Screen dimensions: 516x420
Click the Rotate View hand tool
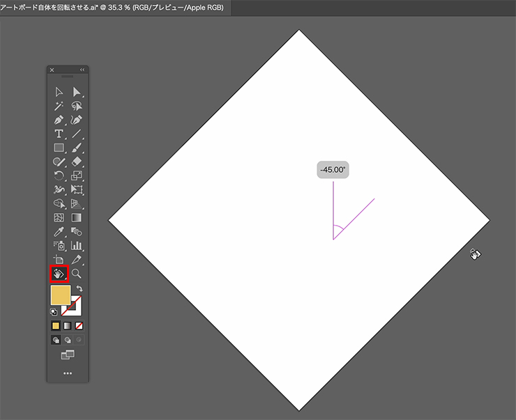(x=59, y=274)
